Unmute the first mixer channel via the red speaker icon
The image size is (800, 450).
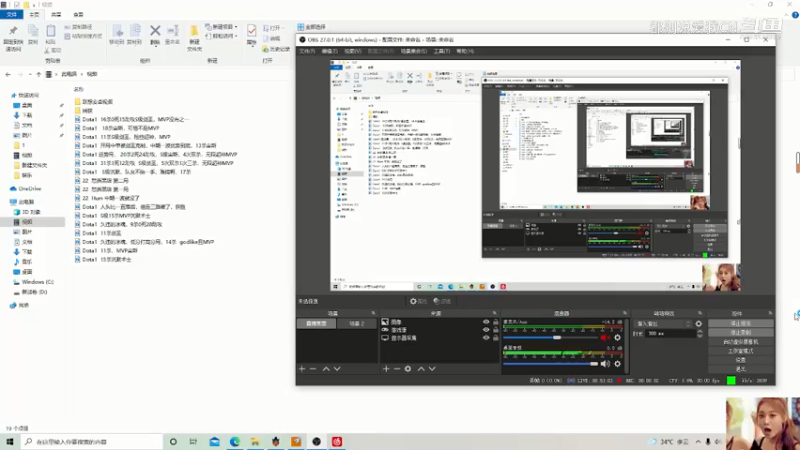point(605,337)
